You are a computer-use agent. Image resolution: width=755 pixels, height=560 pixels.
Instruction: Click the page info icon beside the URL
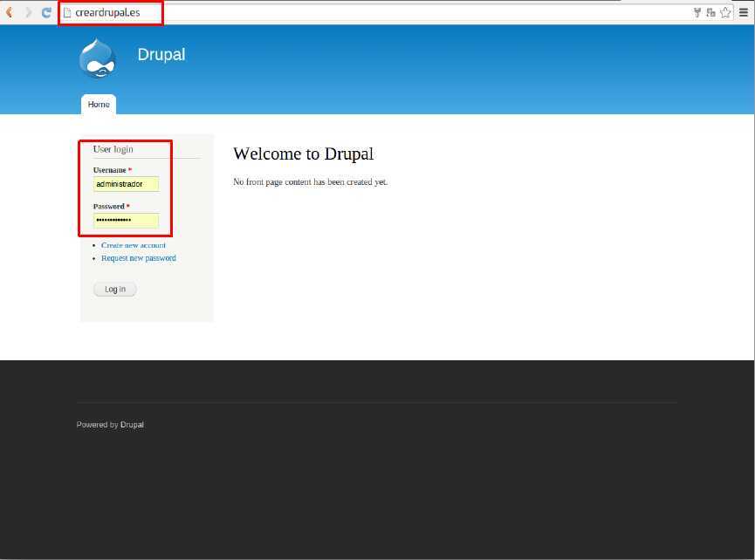pos(67,13)
